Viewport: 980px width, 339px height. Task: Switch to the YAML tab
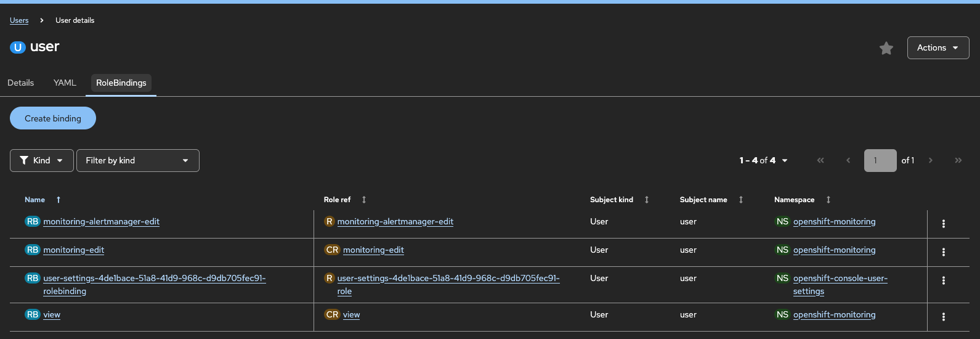(x=65, y=83)
